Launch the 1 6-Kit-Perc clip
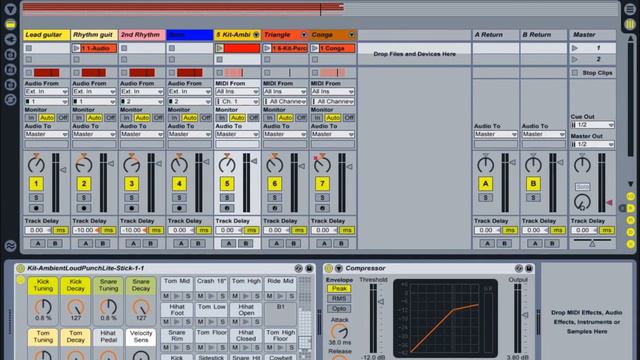Viewport: 640px width, 360px height. point(267,48)
